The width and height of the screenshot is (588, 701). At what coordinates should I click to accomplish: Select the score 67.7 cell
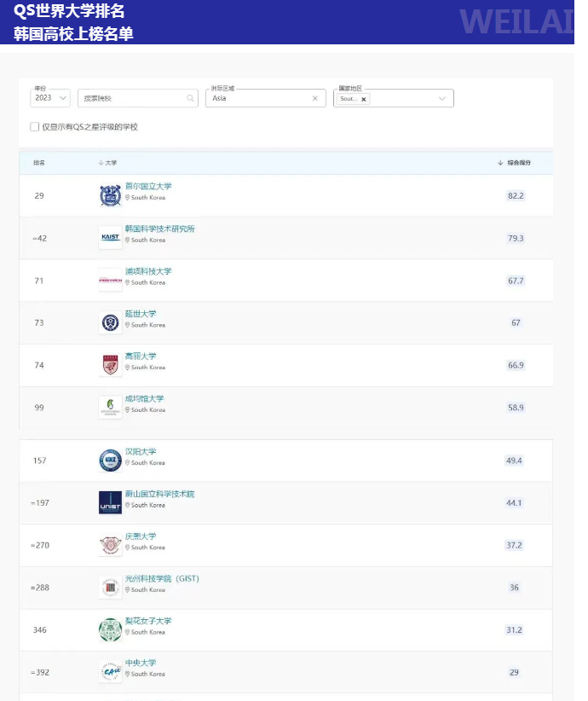[516, 281]
